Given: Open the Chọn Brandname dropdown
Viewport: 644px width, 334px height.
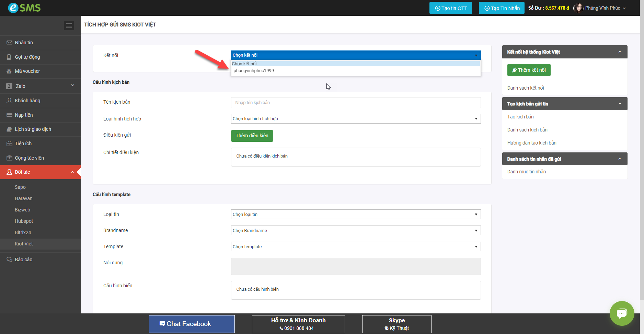Looking at the screenshot, I should coord(356,231).
